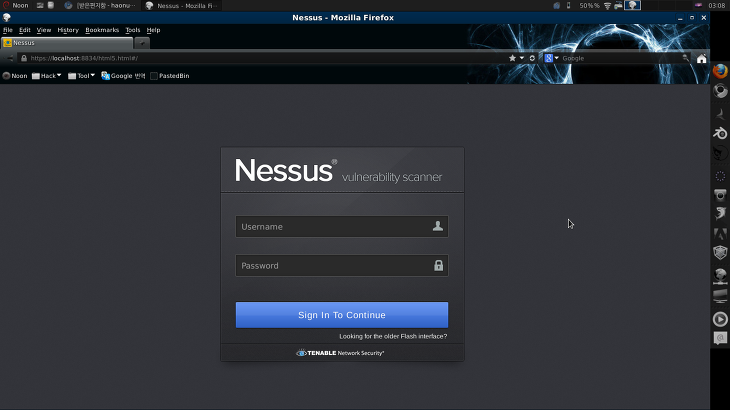Click the network connection tray icon
Screen dimensions: 730x410
point(618,6)
